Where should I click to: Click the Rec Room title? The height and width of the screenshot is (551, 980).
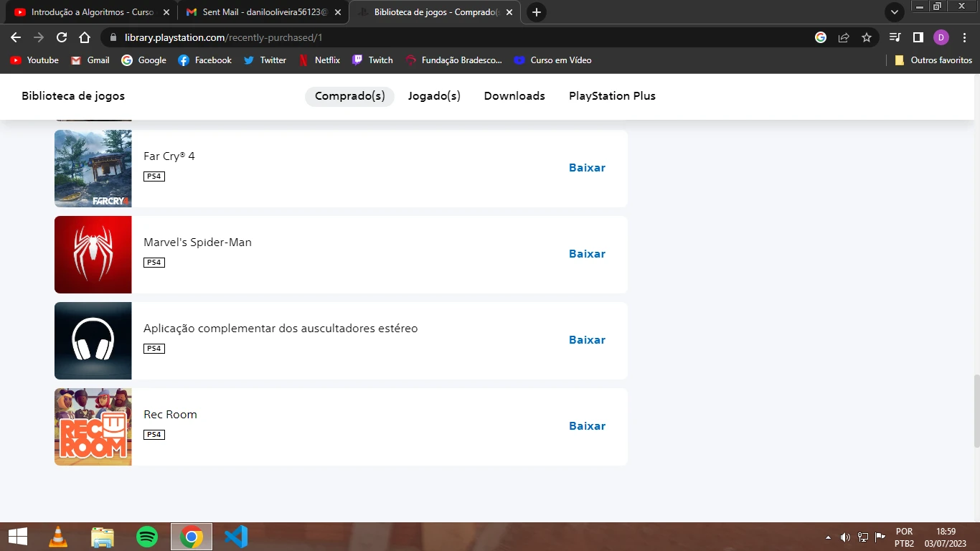tap(170, 415)
